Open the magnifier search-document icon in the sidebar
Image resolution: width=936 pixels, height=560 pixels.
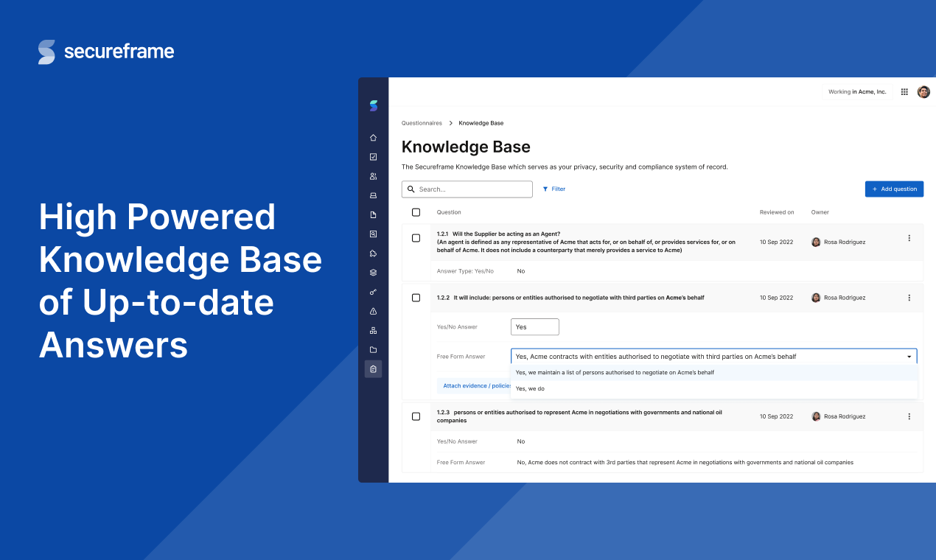tap(374, 234)
